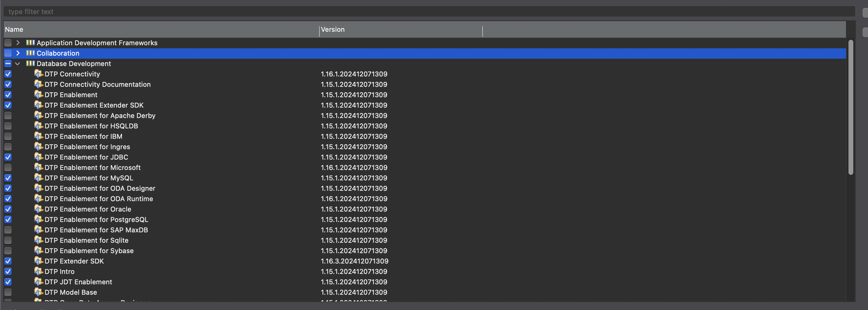Uncheck the DTP Connectivity checkbox

tap(8, 74)
